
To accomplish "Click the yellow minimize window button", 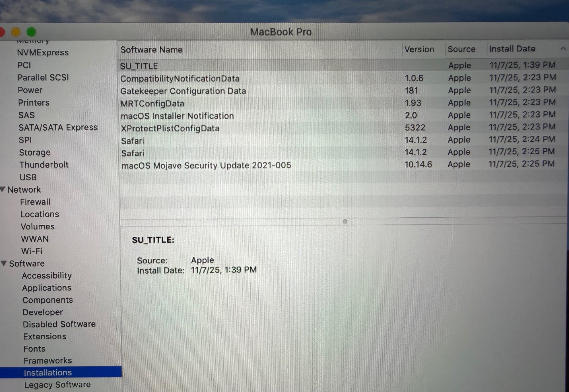I will (16, 32).
